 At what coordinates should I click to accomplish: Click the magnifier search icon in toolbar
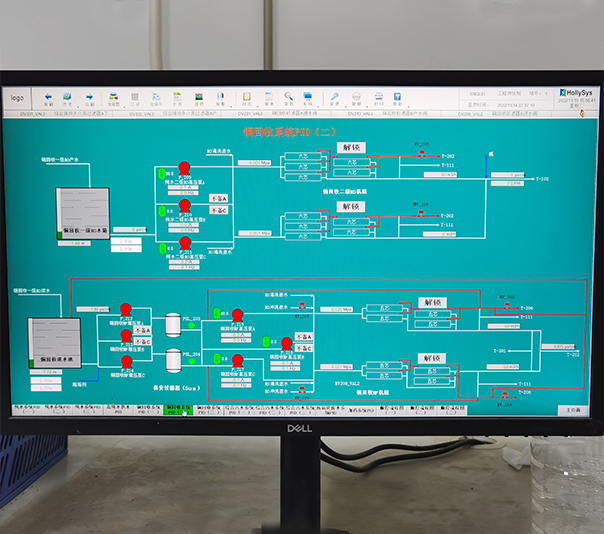coord(288,98)
